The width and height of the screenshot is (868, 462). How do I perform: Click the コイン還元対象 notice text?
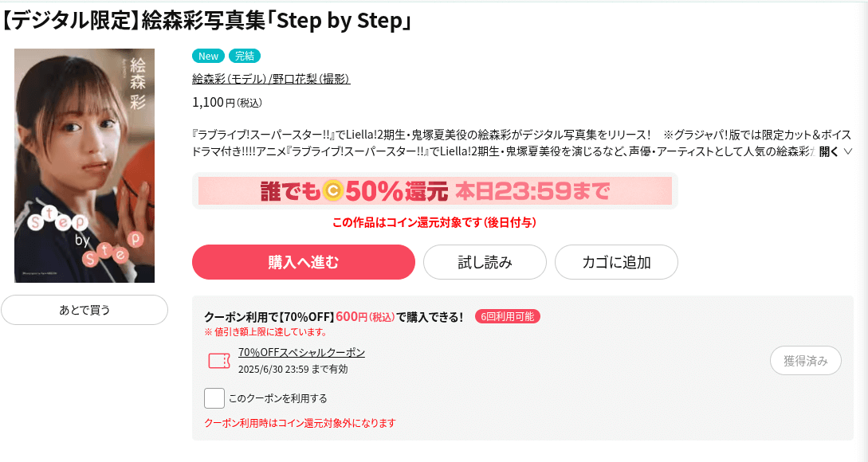point(434,222)
